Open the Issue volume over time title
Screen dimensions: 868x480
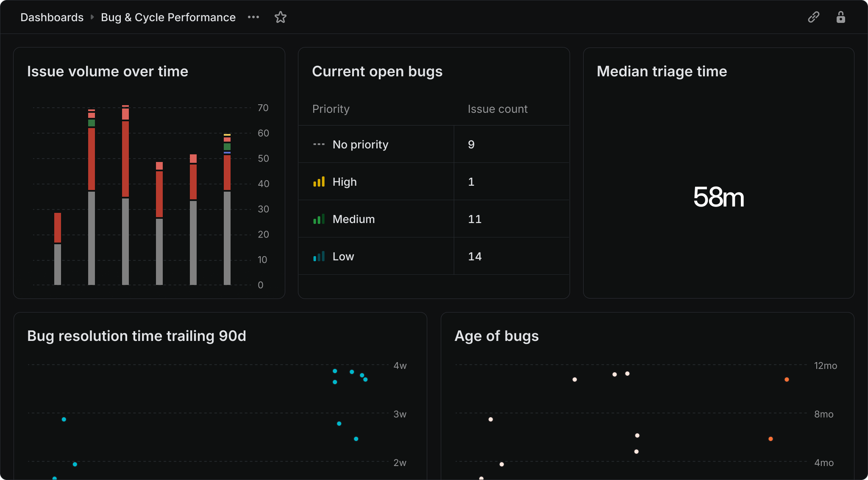[x=107, y=72]
